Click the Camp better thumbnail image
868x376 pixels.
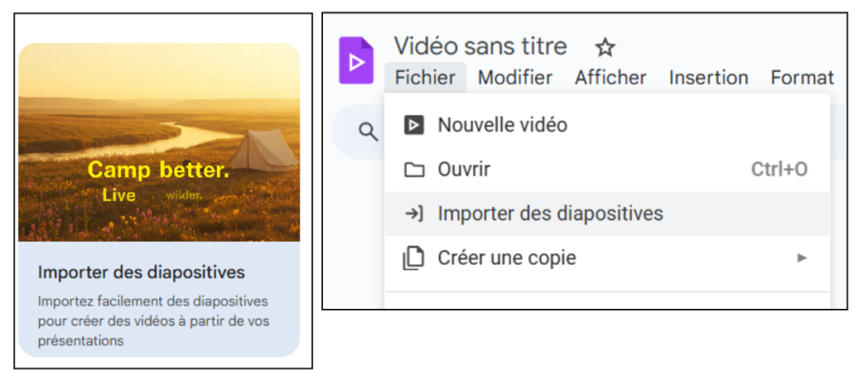point(159,142)
